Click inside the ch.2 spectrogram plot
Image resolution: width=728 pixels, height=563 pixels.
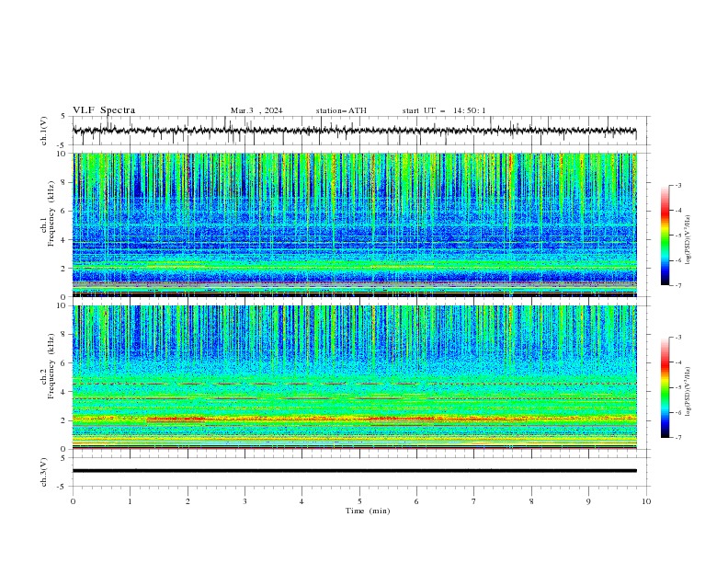tap(355, 377)
